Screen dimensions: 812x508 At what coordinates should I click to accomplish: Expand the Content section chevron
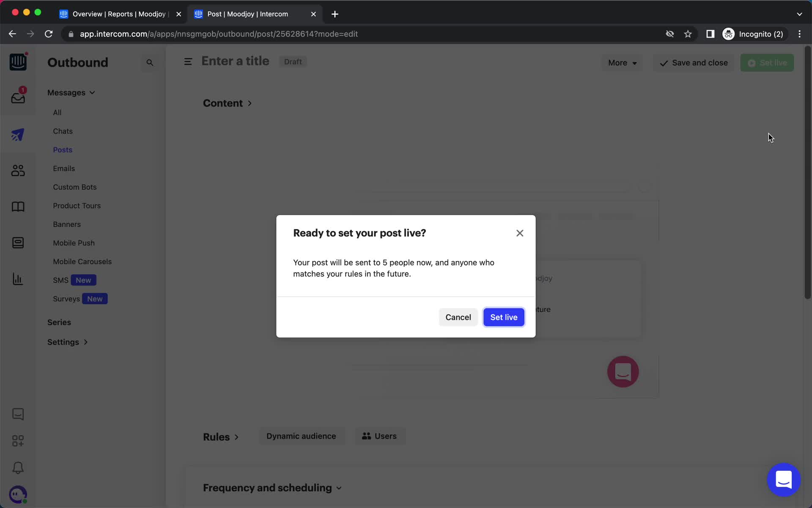pyautogui.click(x=250, y=103)
